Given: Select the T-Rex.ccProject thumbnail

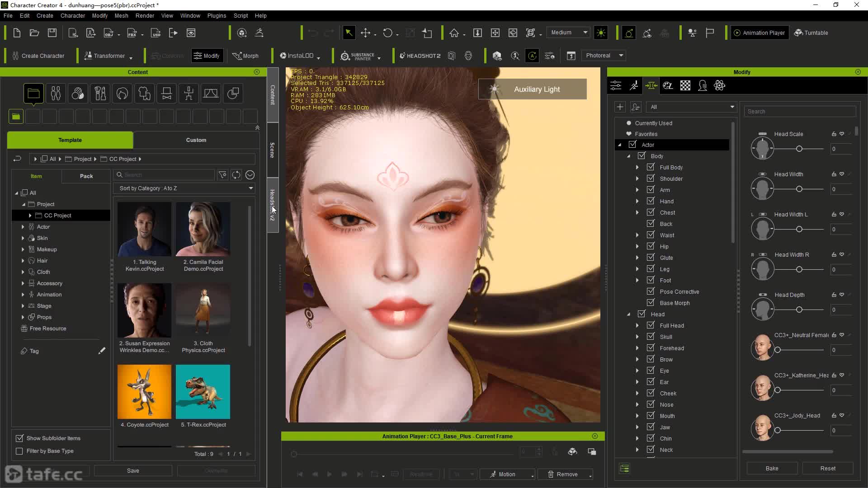Looking at the screenshot, I should coord(203,392).
